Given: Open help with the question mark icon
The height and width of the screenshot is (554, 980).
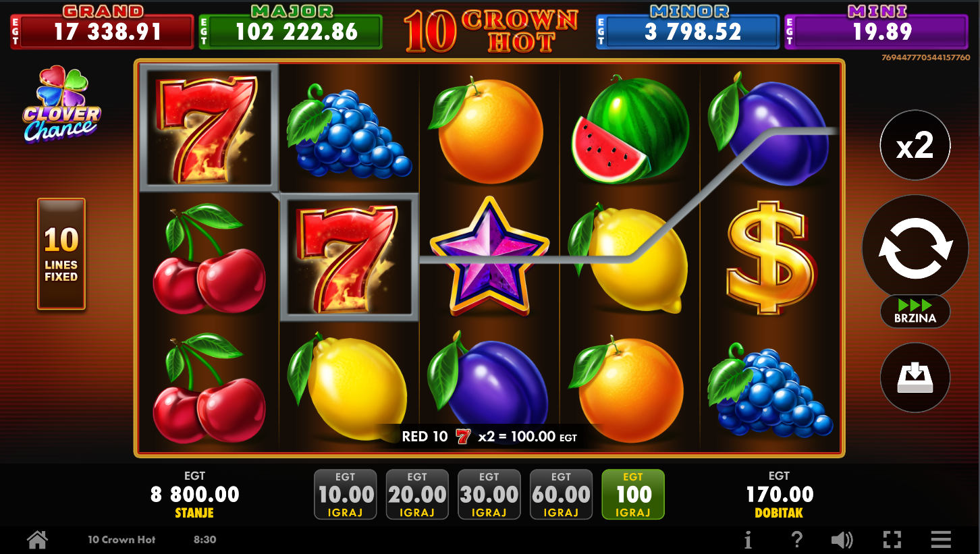Looking at the screenshot, I should [x=797, y=540].
